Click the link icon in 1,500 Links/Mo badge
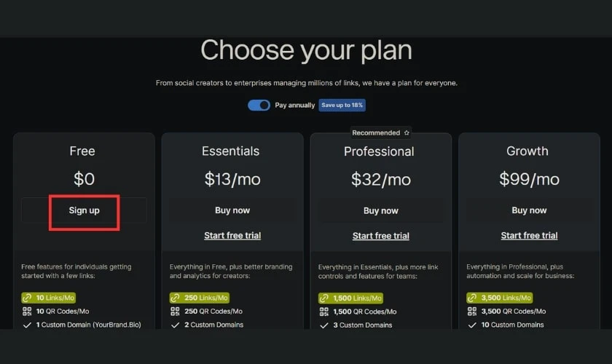This screenshot has width=612, height=364. [323, 298]
